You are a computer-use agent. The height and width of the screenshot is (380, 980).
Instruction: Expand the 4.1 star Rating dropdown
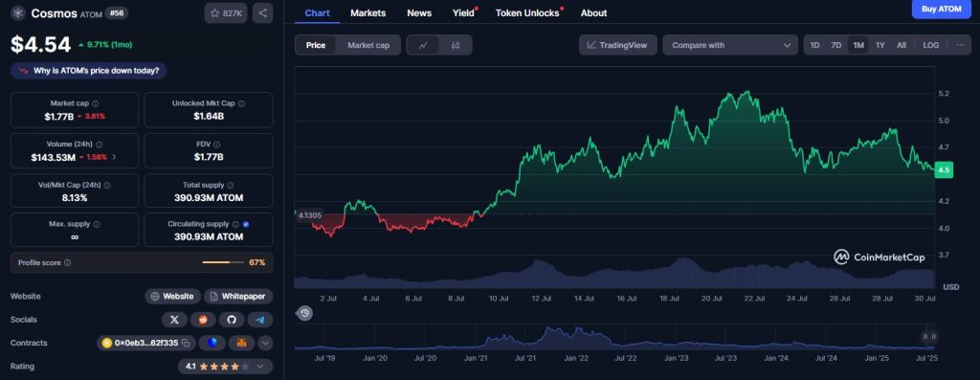coord(225,367)
